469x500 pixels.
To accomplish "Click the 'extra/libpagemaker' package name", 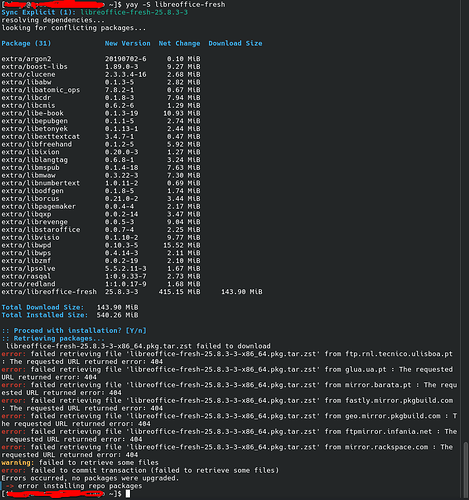I will [x=39, y=207].
